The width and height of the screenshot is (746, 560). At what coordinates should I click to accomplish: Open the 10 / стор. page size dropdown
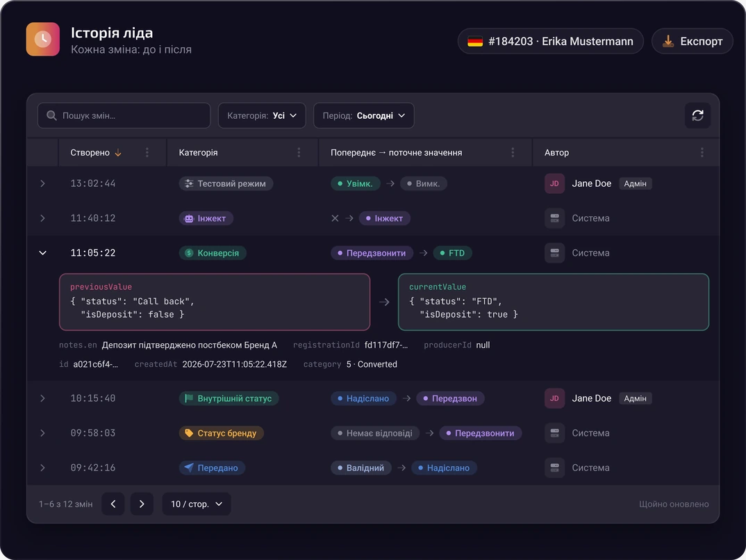197,504
